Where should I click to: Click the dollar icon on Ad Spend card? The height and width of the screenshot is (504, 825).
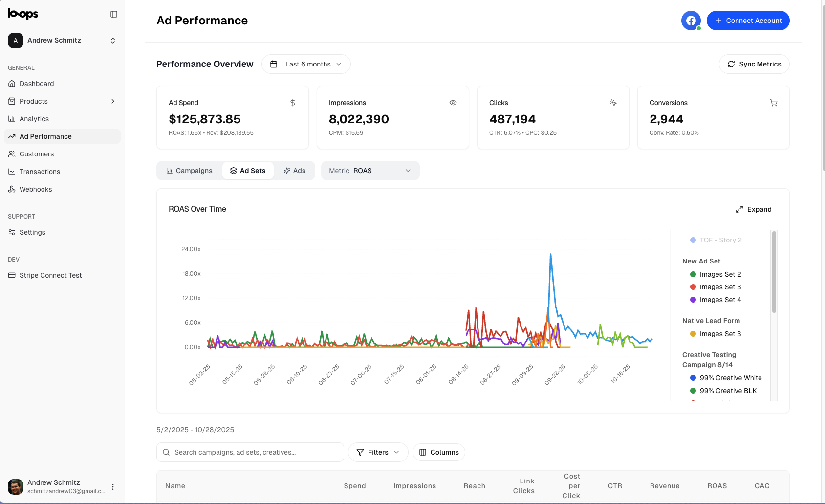click(x=292, y=103)
